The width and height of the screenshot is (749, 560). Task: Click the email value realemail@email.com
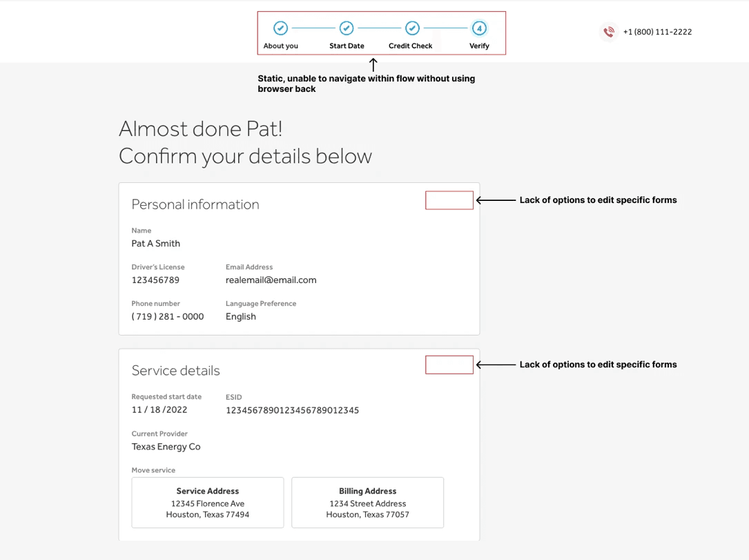(271, 280)
